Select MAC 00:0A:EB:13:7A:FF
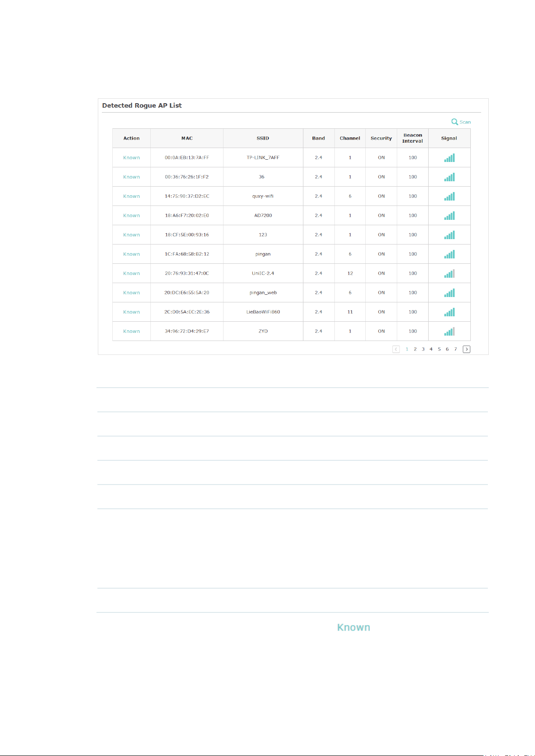This screenshot has height=756, width=535. coord(187,157)
